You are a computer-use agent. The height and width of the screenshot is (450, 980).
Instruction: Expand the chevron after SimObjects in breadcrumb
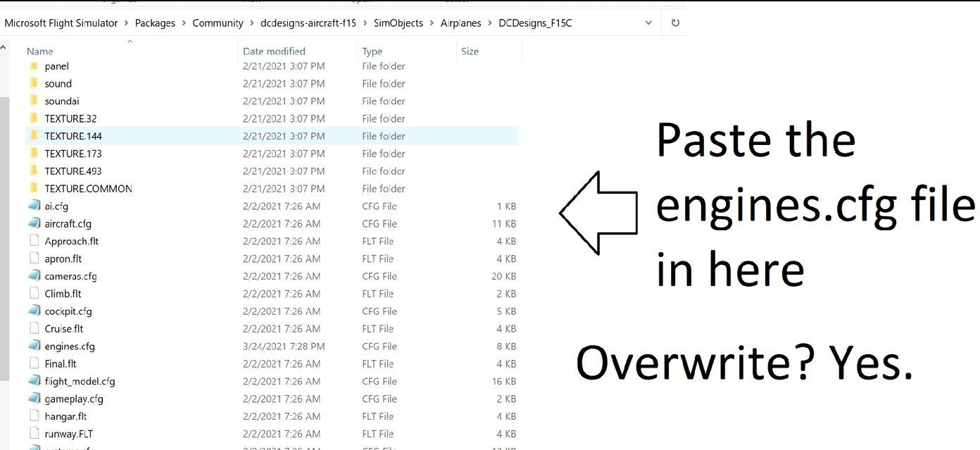click(x=432, y=23)
